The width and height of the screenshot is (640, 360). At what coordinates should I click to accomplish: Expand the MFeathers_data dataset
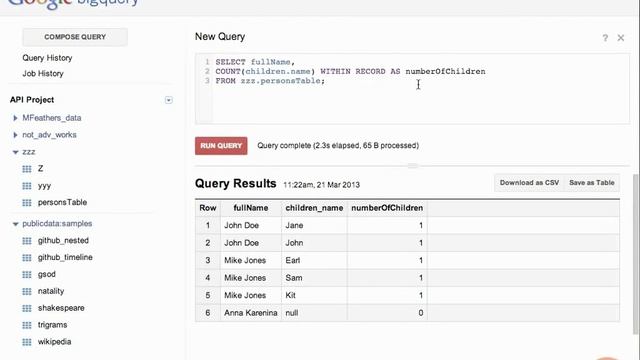coord(15,118)
